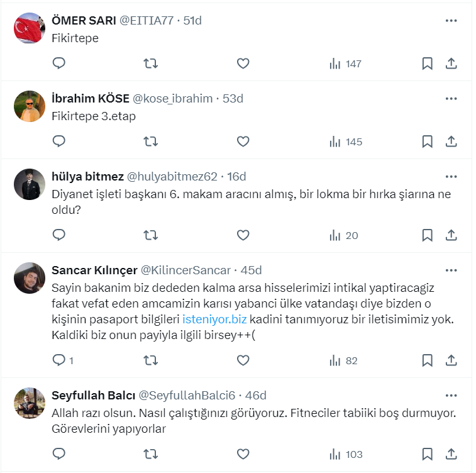Like hülya bitmez's tweet about Diyanet

coord(243,235)
